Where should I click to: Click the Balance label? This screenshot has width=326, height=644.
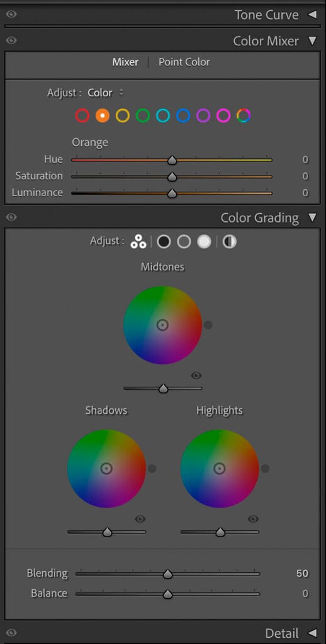49,594
